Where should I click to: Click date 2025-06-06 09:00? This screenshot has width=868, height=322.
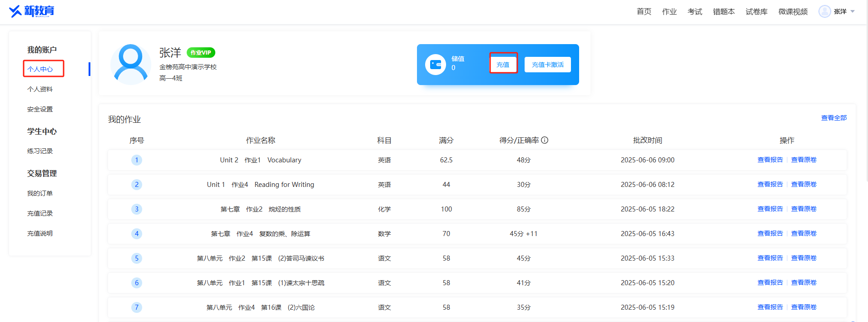[x=647, y=160]
